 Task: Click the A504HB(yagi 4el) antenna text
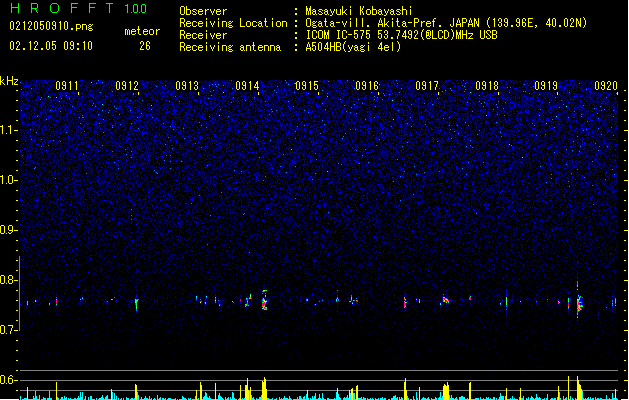coord(353,47)
